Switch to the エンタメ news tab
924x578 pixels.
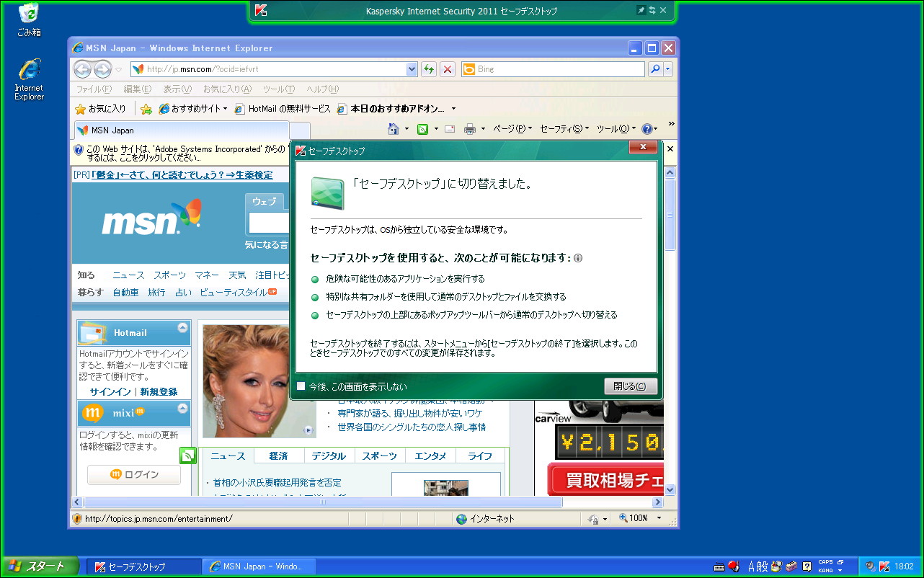(430, 455)
